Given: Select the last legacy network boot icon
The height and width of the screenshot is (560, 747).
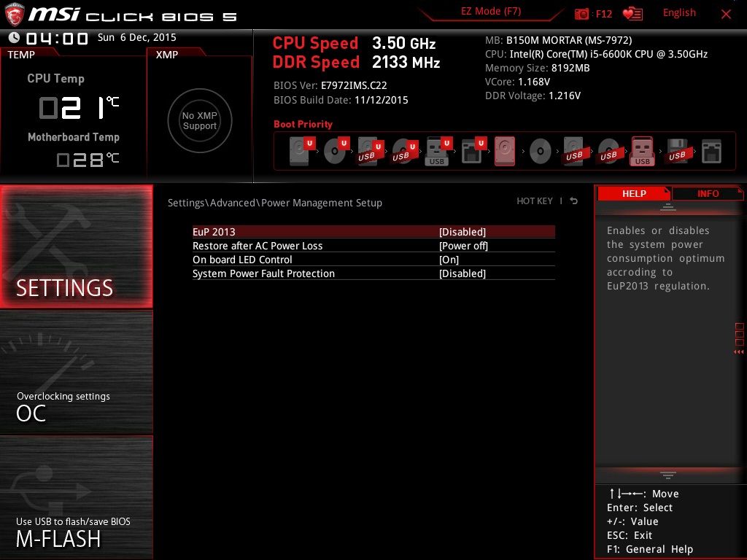Looking at the screenshot, I should [711, 151].
